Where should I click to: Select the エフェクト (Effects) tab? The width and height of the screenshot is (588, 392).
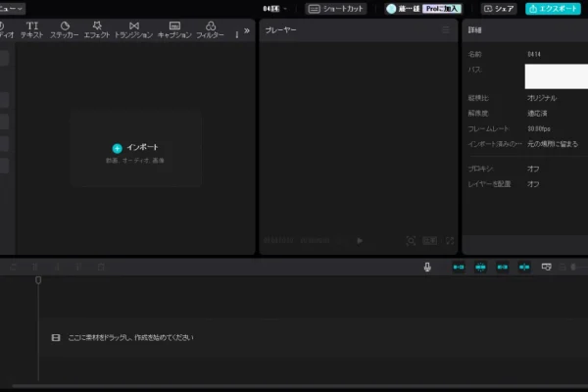point(97,29)
